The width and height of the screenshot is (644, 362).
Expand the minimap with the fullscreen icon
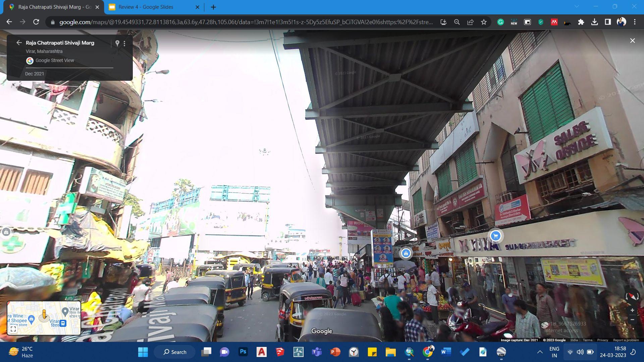click(x=13, y=329)
